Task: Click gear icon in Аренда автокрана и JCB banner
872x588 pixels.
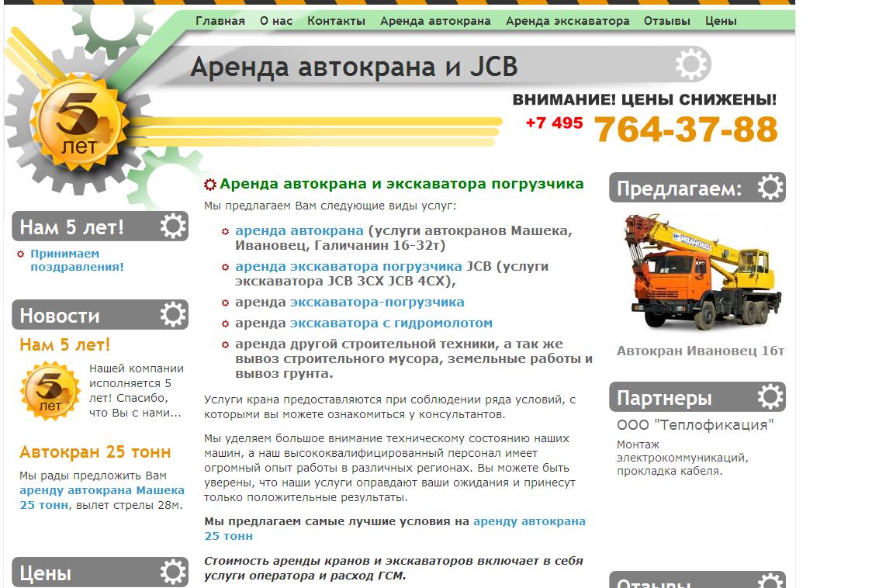Action: click(x=692, y=64)
